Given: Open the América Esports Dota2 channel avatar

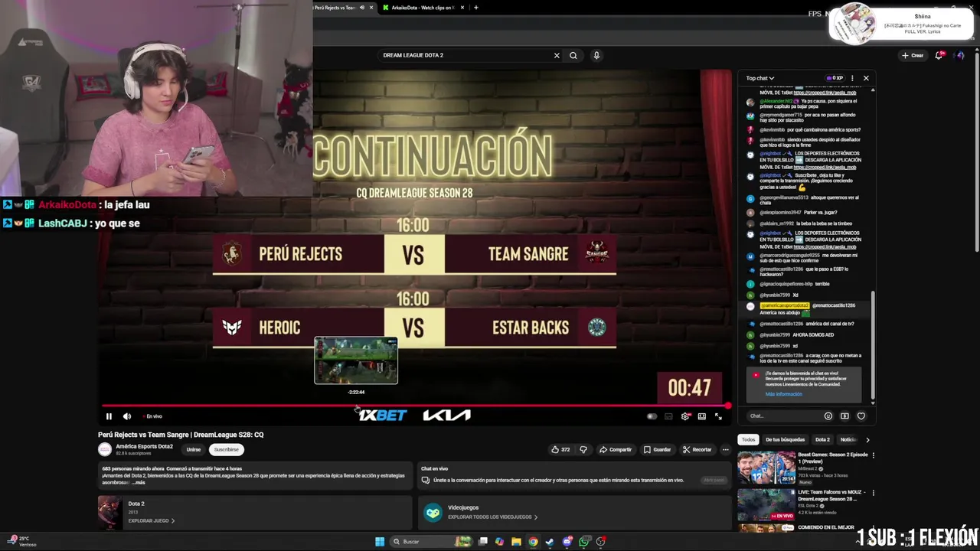Looking at the screenshot, I should tap(105, 449).
